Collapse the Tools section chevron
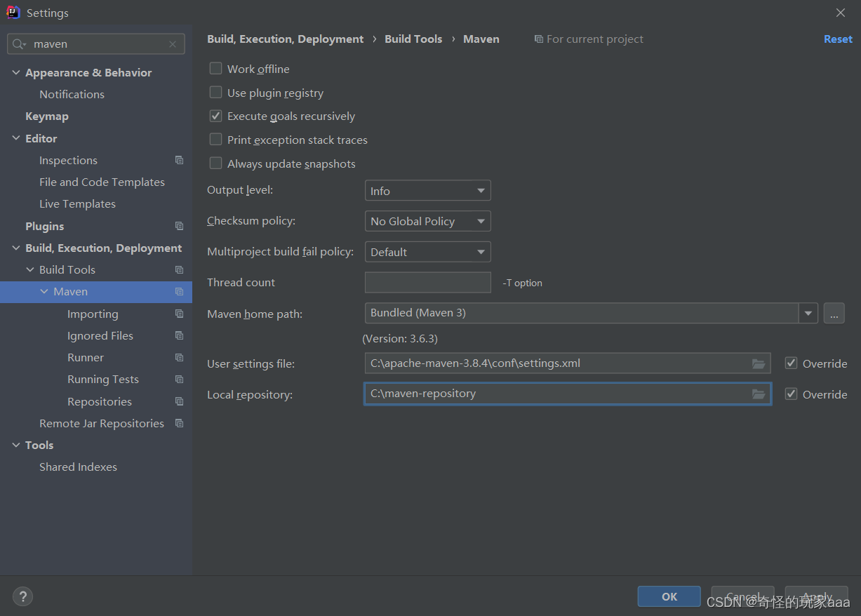The height and width of the screenshot is (616, 861). point(16,445)
